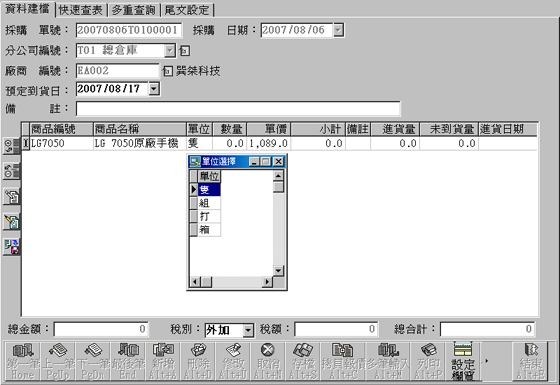Expand the 分公司編號 combo box

[170, 51]
